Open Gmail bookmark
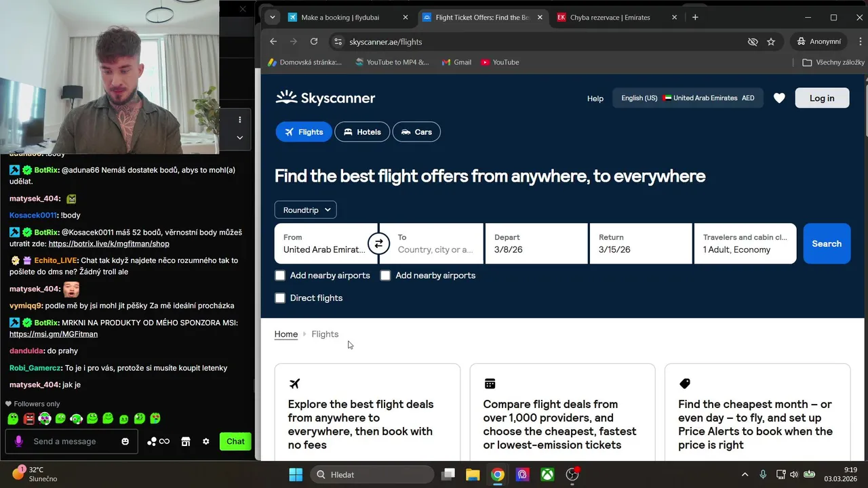The height and width of the screenshot is (488, 868). (x=456, y=62)
